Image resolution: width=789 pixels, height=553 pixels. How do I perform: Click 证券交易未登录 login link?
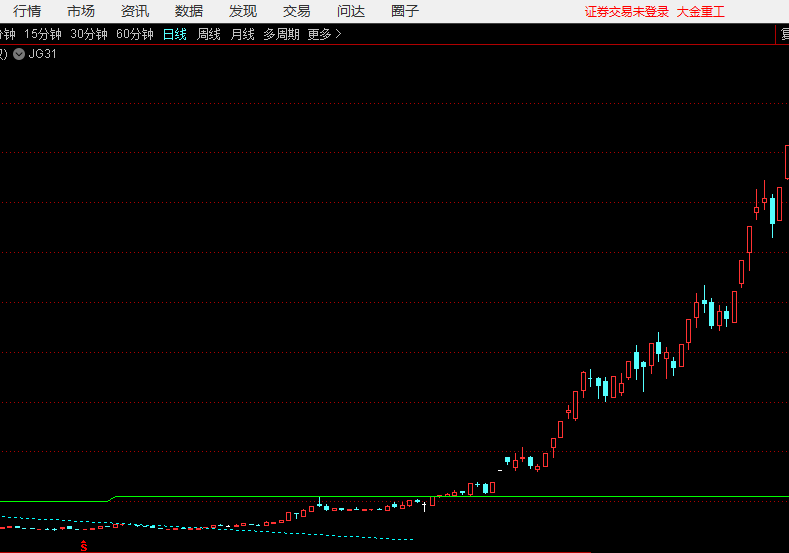click(x=626, y=12)
